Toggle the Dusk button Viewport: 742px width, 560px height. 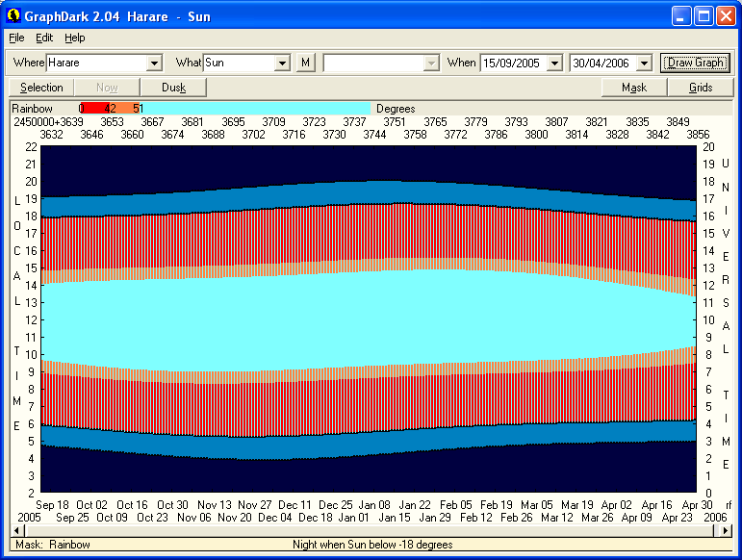(174, 88)
